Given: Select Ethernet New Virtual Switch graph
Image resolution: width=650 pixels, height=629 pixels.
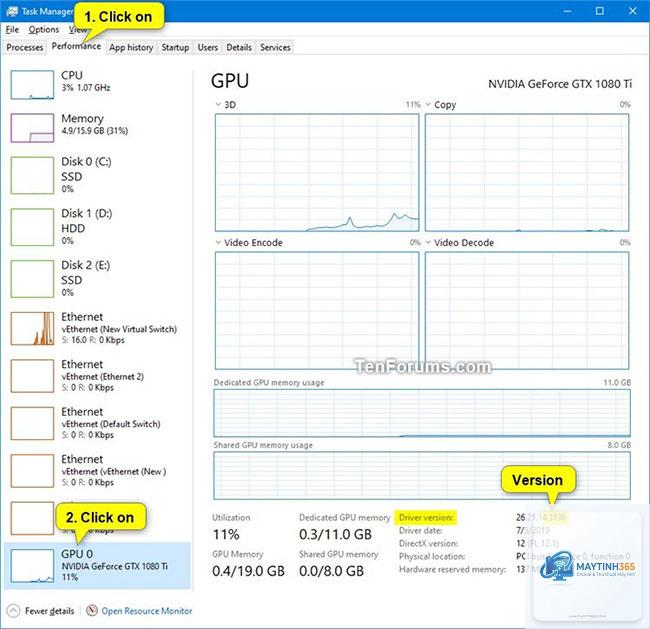Looking at the screenshot, I should click(x=32, y=329).
